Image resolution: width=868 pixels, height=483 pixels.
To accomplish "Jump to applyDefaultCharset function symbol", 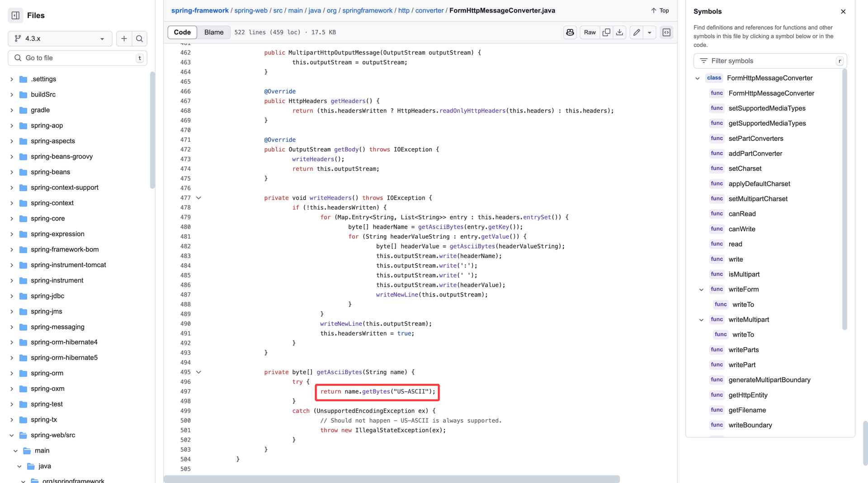I will (759, 183).
